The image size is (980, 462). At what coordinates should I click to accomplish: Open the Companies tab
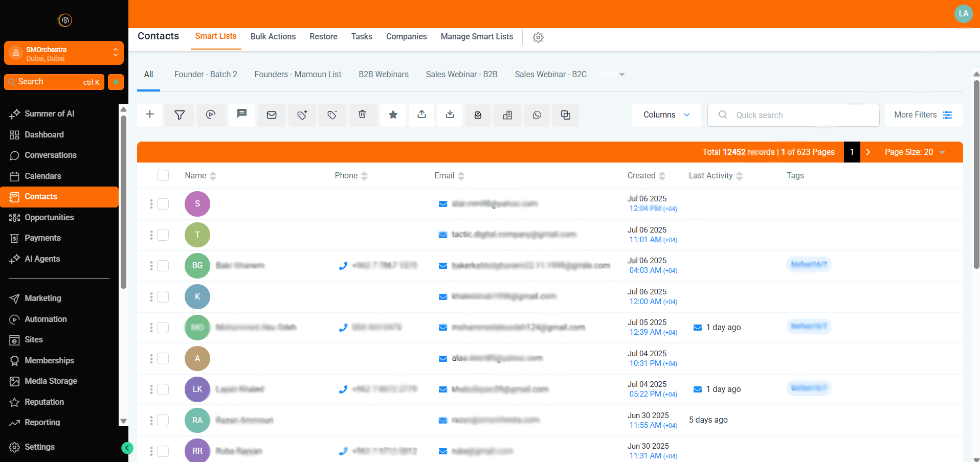tap(406, 36)
